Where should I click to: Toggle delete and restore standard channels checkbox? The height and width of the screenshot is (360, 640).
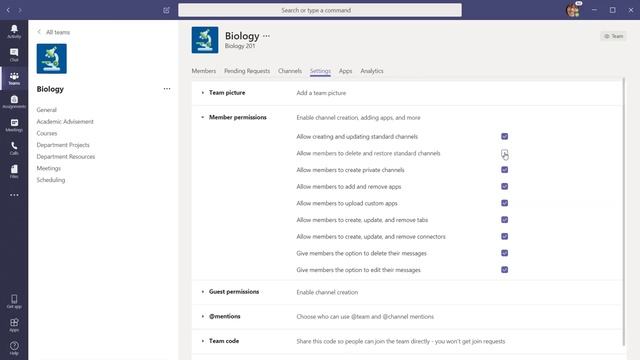click(x=504, y=153)
